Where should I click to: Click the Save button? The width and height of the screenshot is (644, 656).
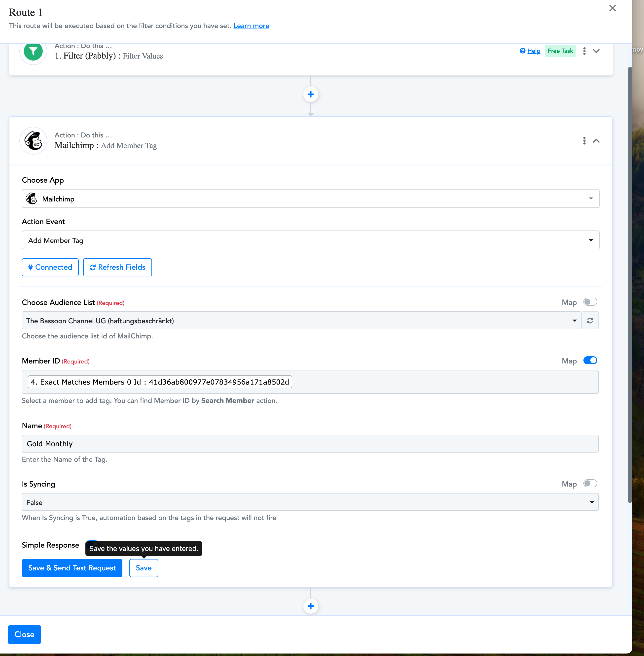(143, 568)
